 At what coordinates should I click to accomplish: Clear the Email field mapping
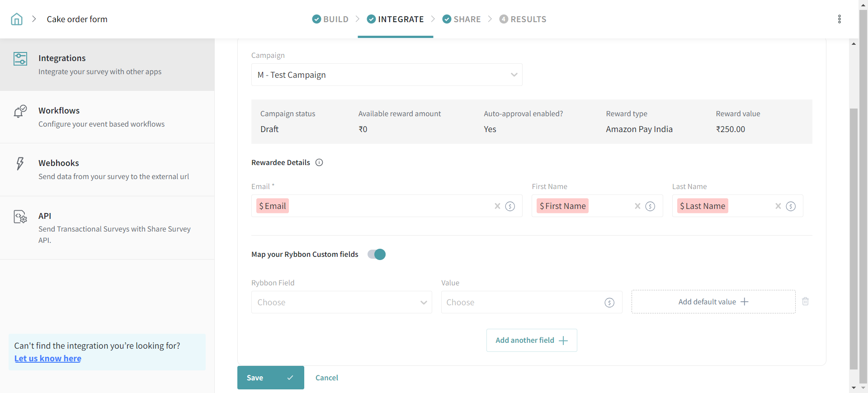pyautogui.click(x=497, y=206)
